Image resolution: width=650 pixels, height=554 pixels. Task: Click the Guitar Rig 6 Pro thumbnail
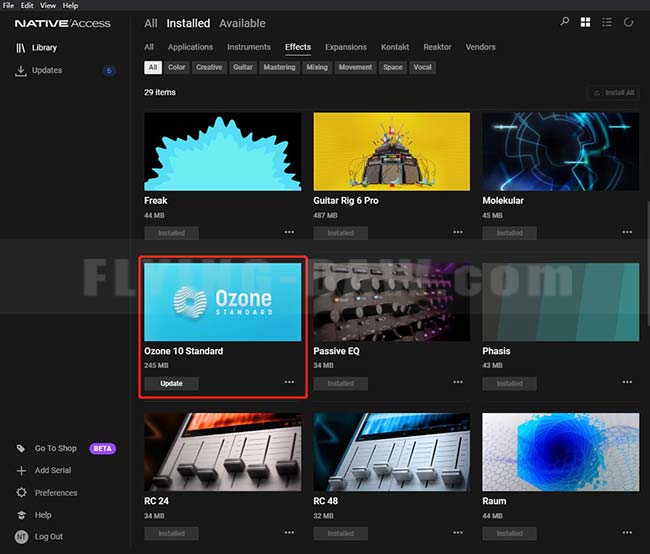pyautogui.click(x=392, y=152)
